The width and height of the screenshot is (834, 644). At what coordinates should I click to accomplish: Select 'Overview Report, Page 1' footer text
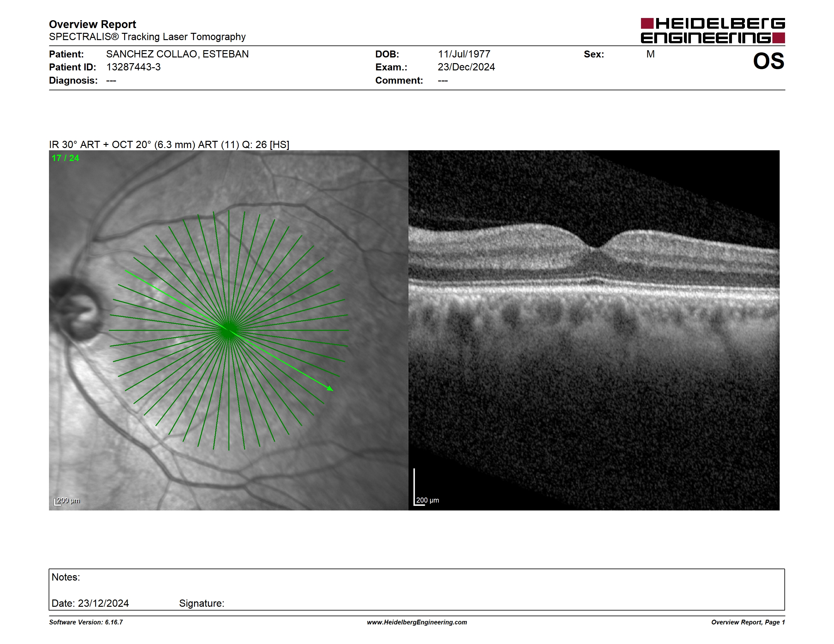coord(748,622)
